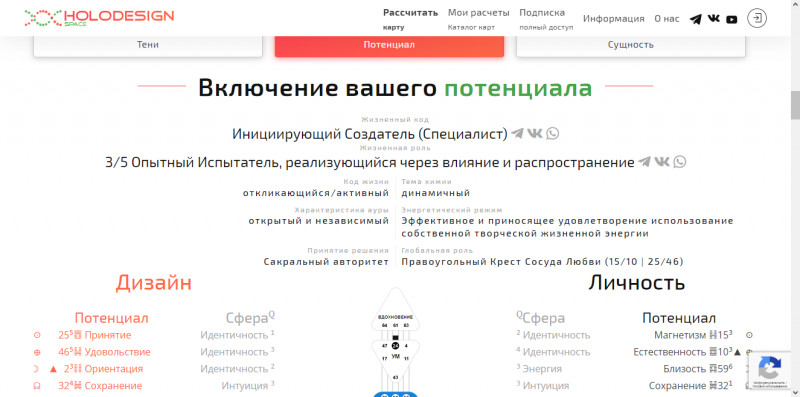Click the hexagram icon beside Принятие
Viewport: 800px width, 397px height.
tap(78, 335)
